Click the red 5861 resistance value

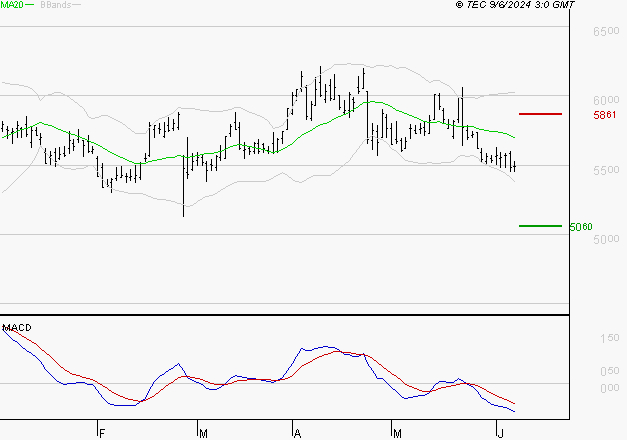click(x=605, y=115)
